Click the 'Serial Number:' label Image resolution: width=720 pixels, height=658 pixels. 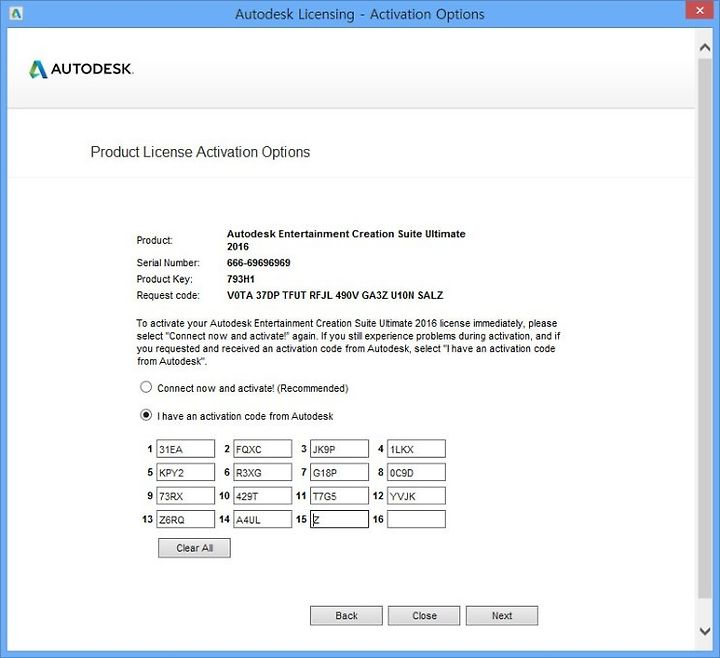(x=168, y=263)
